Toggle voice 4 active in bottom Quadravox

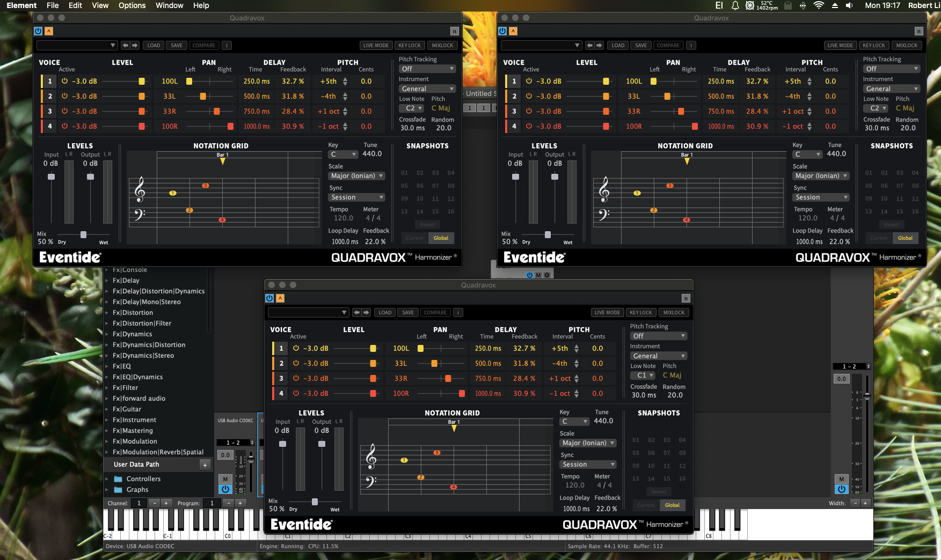tap(296, 394)
